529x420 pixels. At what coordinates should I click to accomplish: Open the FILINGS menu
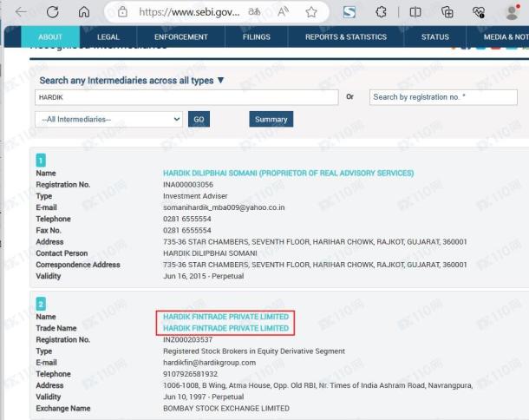click(x=257, y=36)
